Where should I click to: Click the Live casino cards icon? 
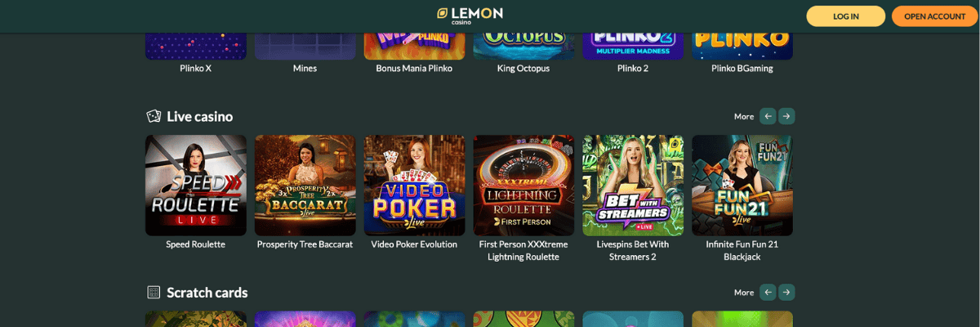pos(154,116)
